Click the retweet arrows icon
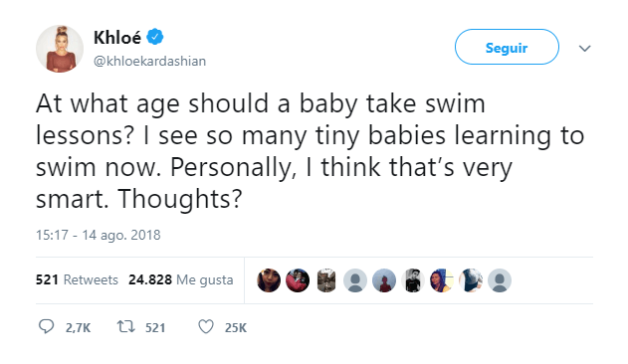The height and width of the screenshot is (364, 628). [x=125, y=327]
